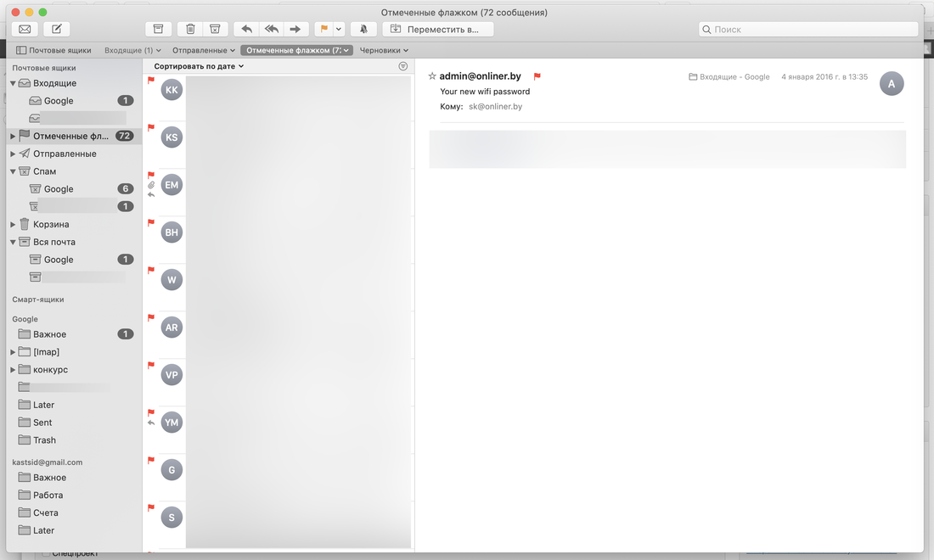Screen dimensions: 934x560
Task: Expand the Корзина mailbox
Action: click(13, 224)
